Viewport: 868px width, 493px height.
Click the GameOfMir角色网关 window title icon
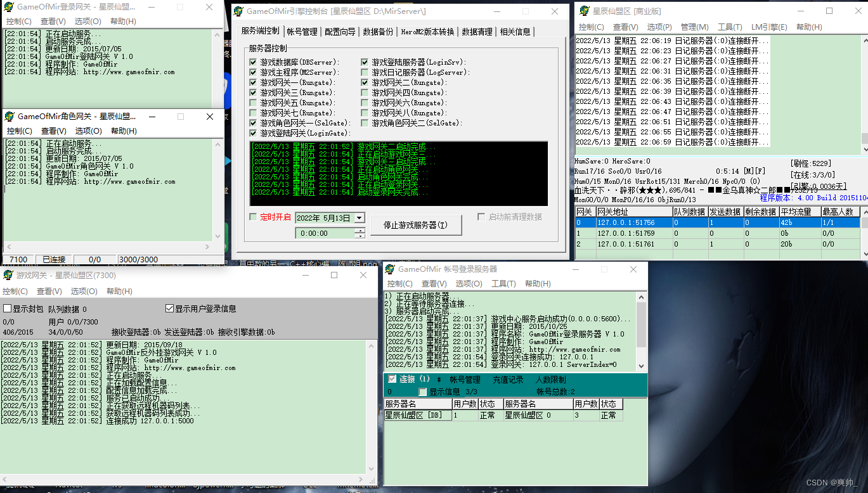click(10, 116)
